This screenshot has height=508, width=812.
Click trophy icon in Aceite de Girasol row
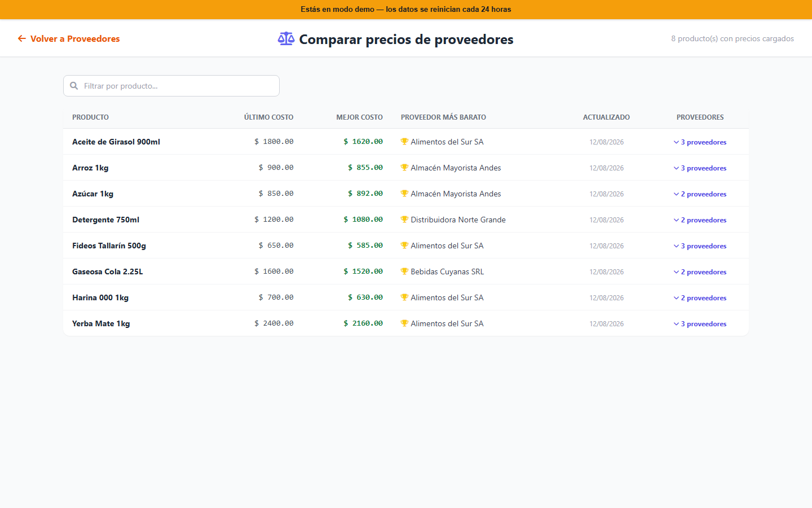click(x=404, y=142)
